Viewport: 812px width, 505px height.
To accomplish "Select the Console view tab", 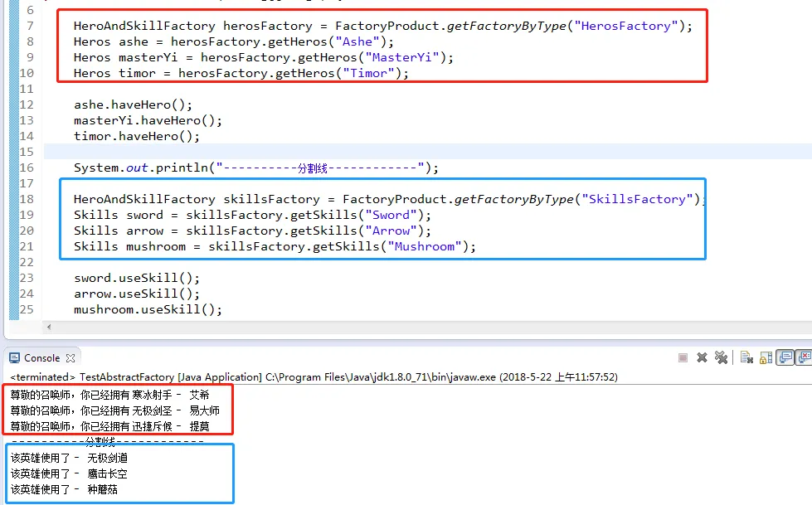I will 42,358.
